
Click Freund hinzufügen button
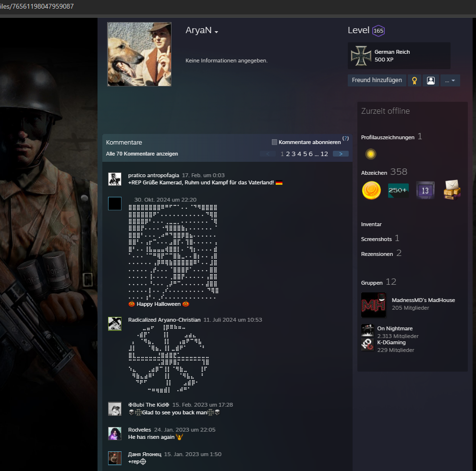[x=377, y=80]
